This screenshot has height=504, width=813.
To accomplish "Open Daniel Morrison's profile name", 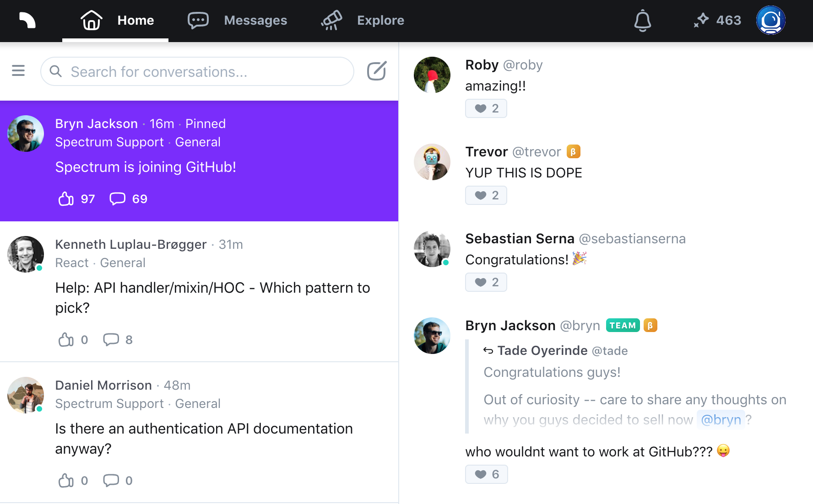I will click(103, 386).
